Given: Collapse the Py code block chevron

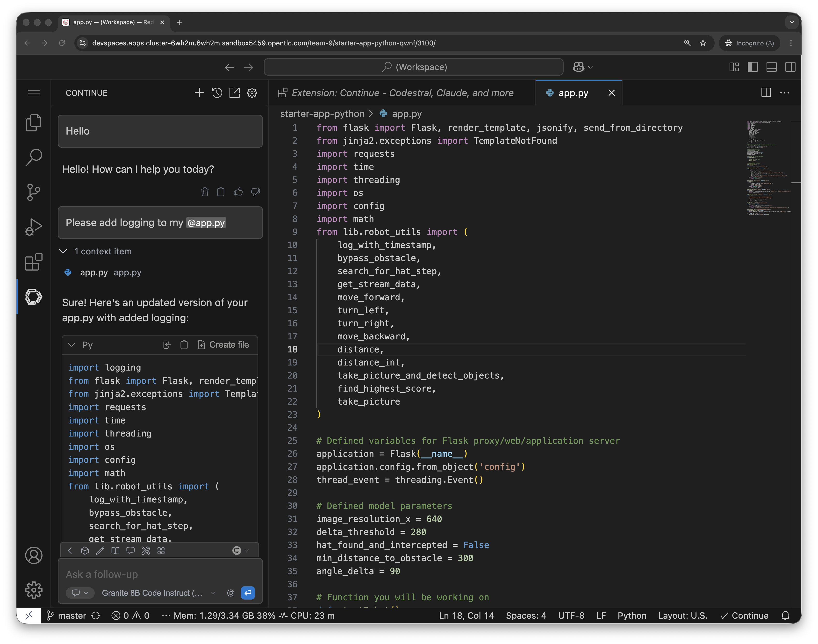Looking at the screenshot, I should click(71, 345).
